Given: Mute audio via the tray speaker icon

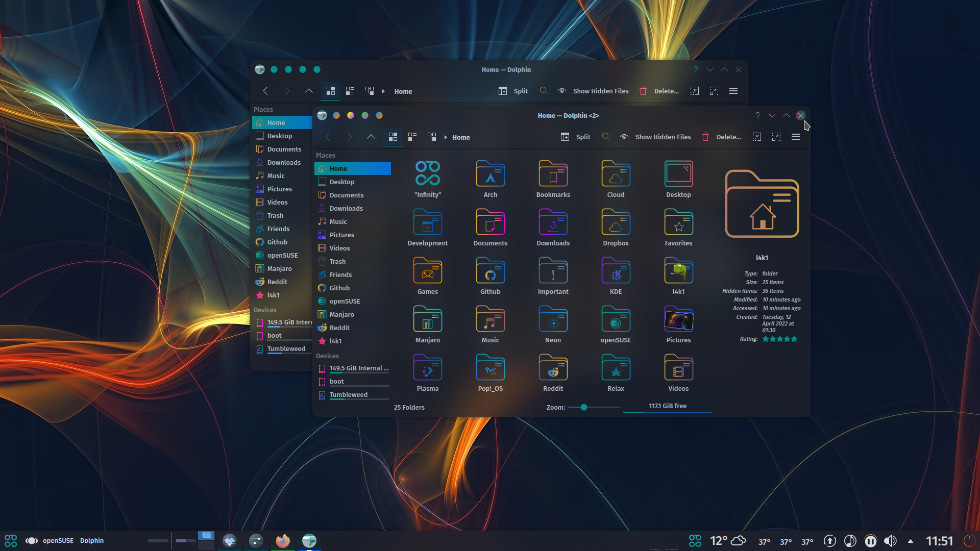Looking at the screenshot, I should [x=891, y=541].
